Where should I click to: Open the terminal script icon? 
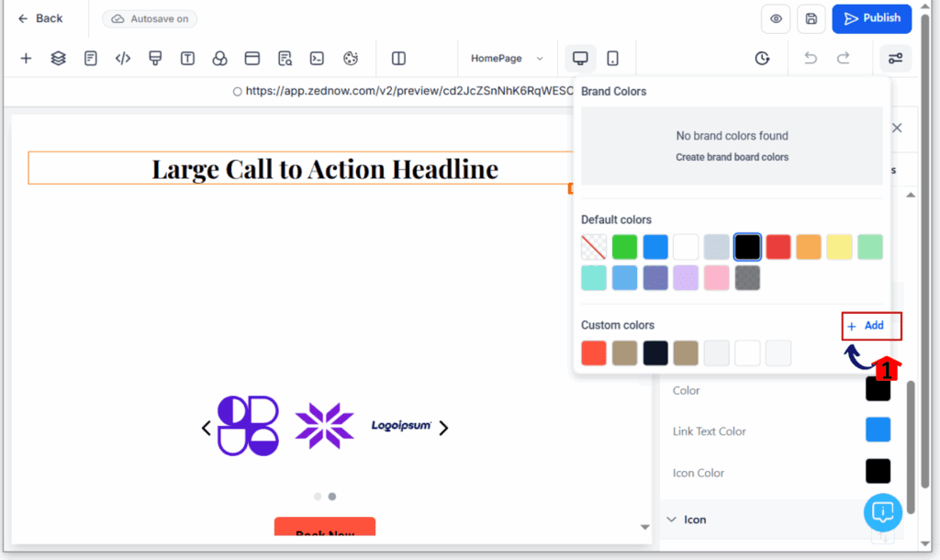317,58
